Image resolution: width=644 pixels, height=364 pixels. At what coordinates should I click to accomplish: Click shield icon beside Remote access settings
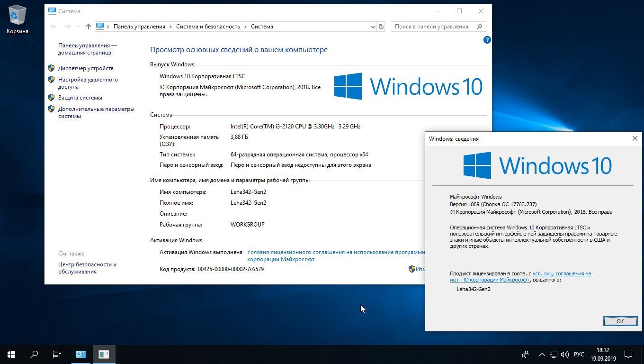click(51, 80)
